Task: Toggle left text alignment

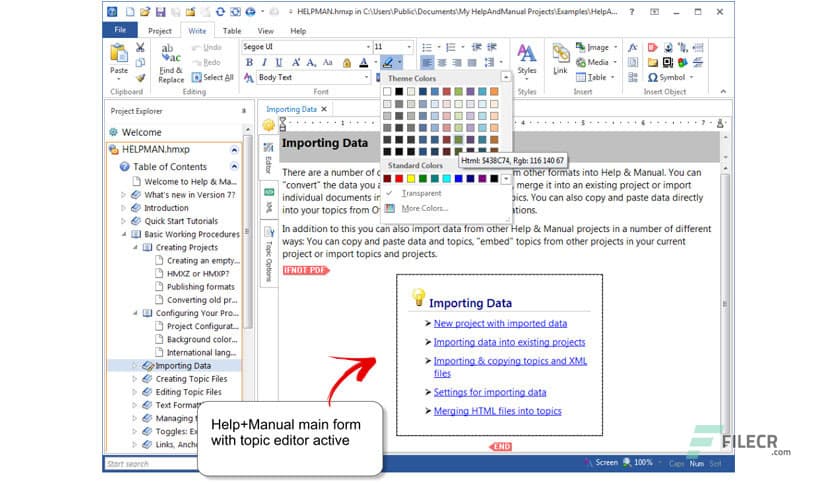Action: click(x=427, y=62)
